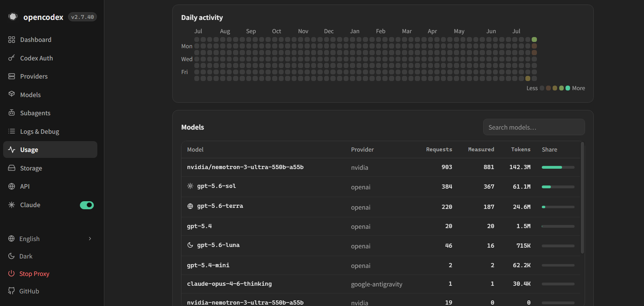The height and width of the screenshot is (306, 644).
Task: Click the Storage drive icon
Action: coord(12,168)
